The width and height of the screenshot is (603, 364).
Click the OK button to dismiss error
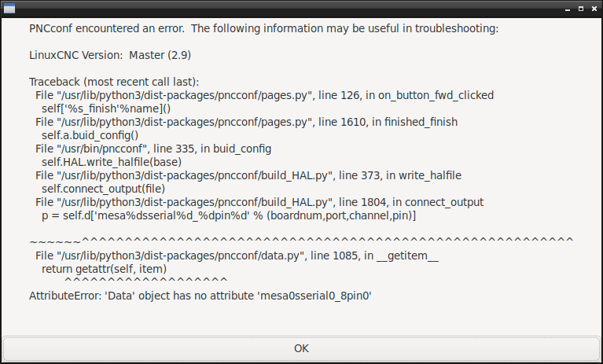pyautogui.click(x=301, y=348)
